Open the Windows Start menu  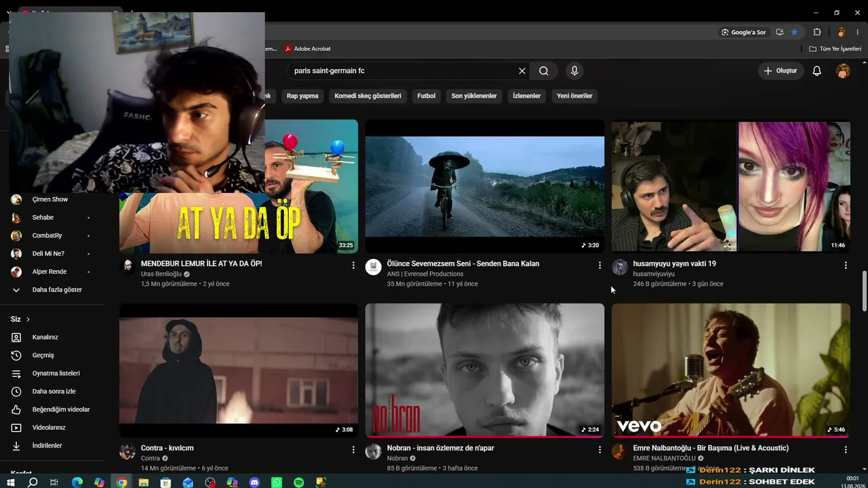point(11,483)
